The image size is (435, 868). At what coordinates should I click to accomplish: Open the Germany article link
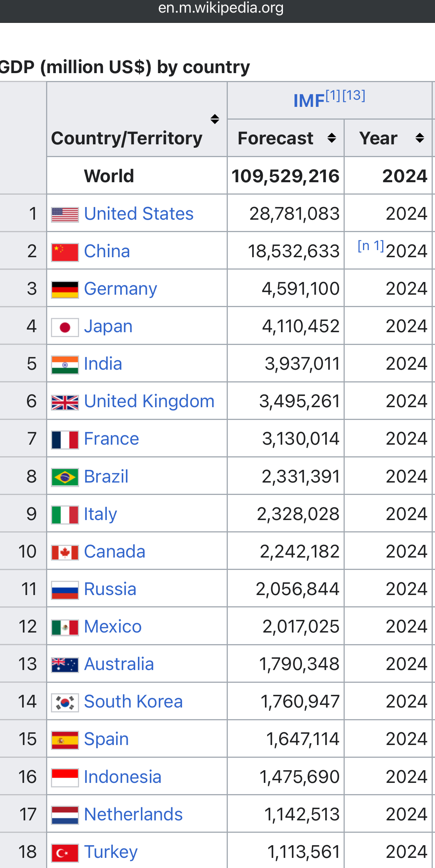click(x=120, y=289)
